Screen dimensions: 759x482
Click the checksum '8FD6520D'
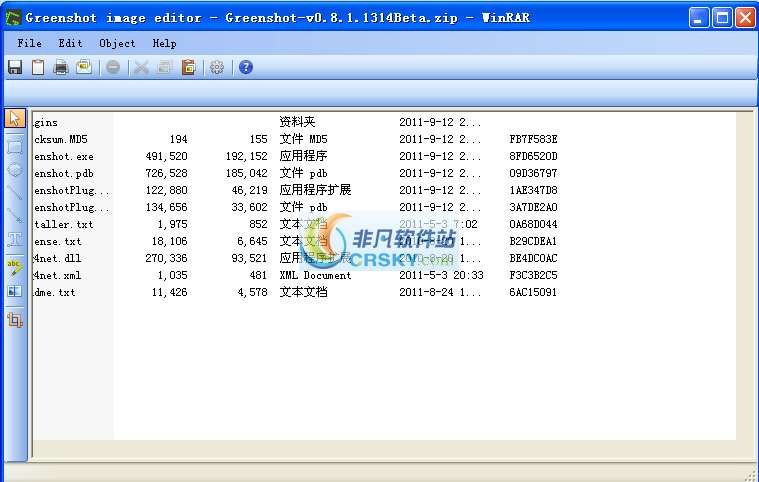(533, 156)
